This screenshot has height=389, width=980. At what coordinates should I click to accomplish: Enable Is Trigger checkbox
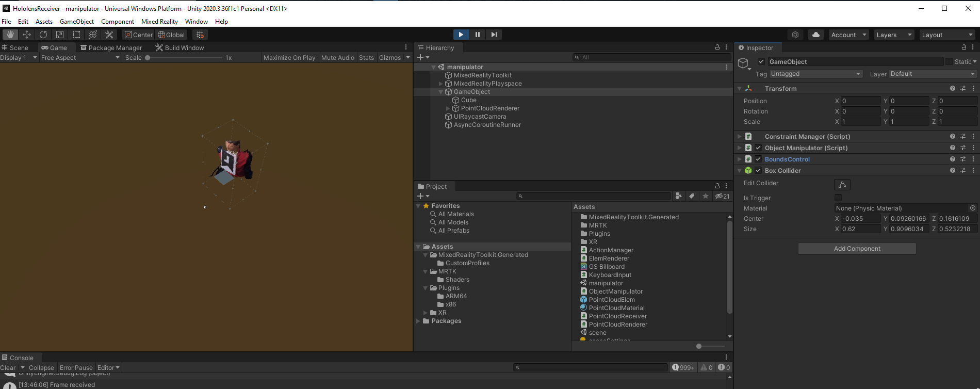tap(838, 198)
